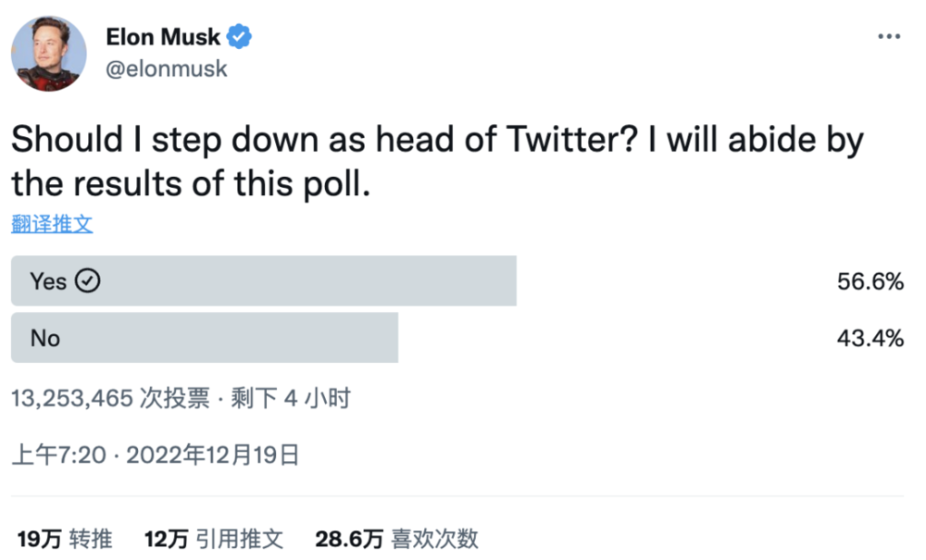
Task: Open the three-dot more options menu
Action: (889, 37)
